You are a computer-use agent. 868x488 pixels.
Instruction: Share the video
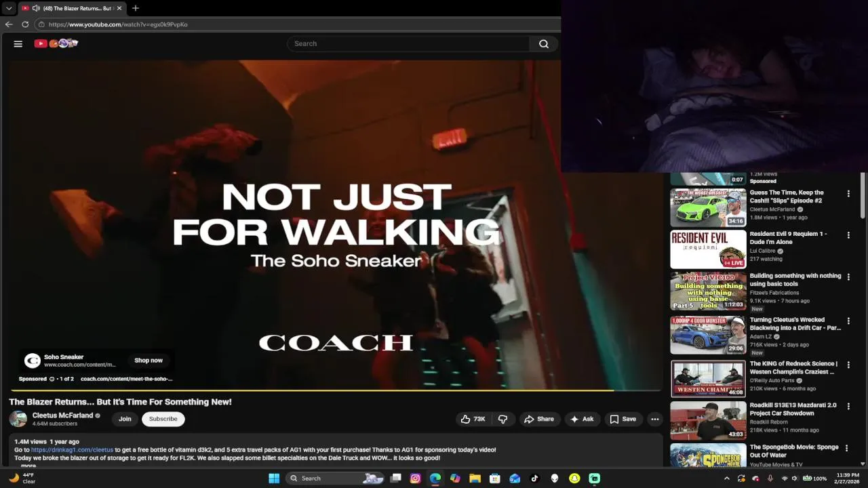click(539, 419)
